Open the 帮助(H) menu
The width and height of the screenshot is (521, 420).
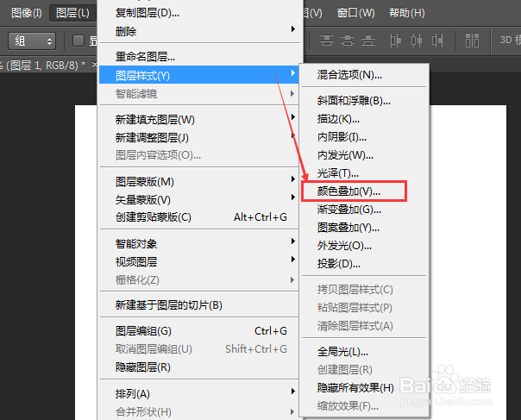pyautogui.click(x=406, y=13)
